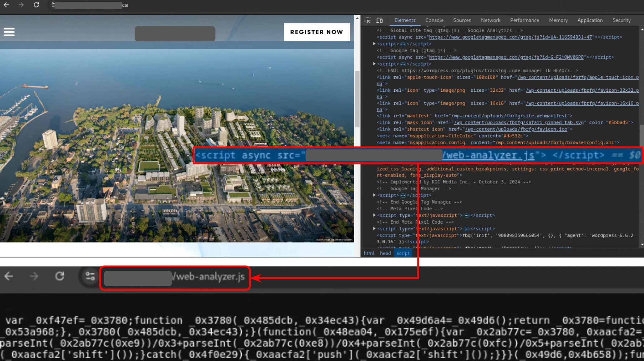Viewport: 644px width, 361px height.
Task: Click the aerial waterfront image on the webpage
Action: (177, 146)
